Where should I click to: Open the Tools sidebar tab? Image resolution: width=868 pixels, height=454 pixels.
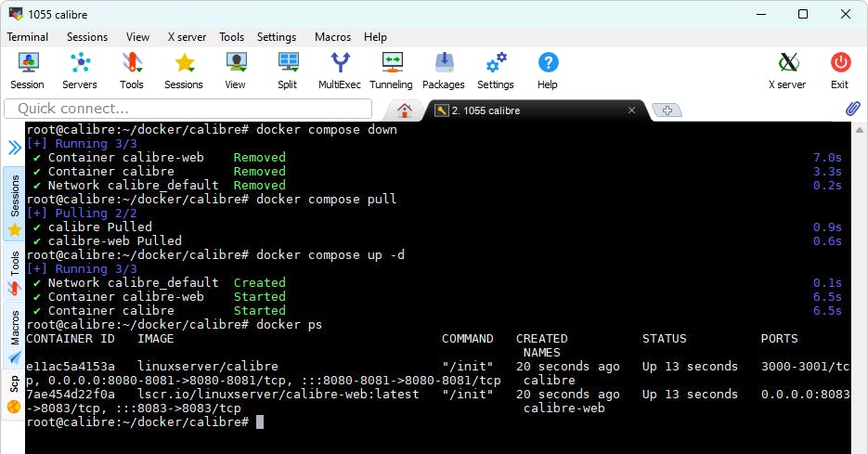15,272
